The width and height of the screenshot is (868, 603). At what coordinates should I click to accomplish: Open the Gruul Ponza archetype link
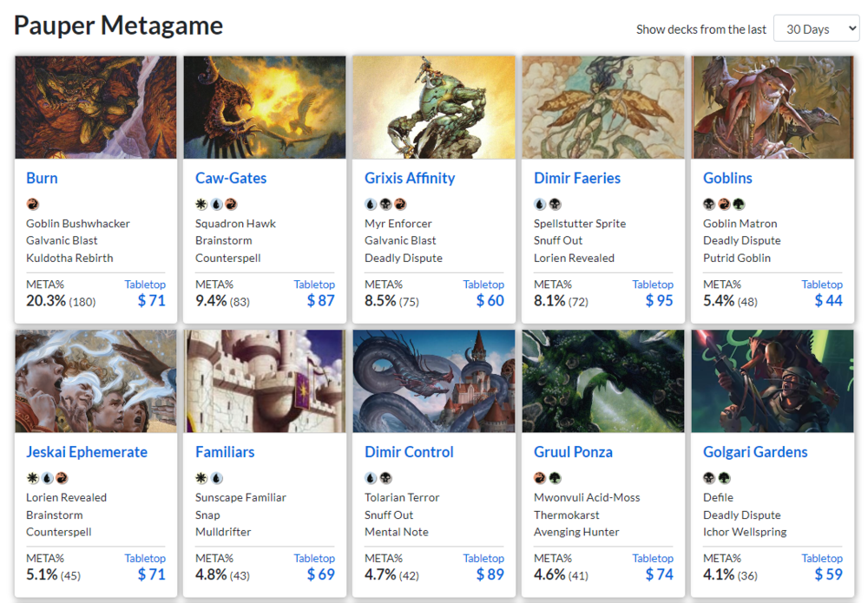[573, 452]
